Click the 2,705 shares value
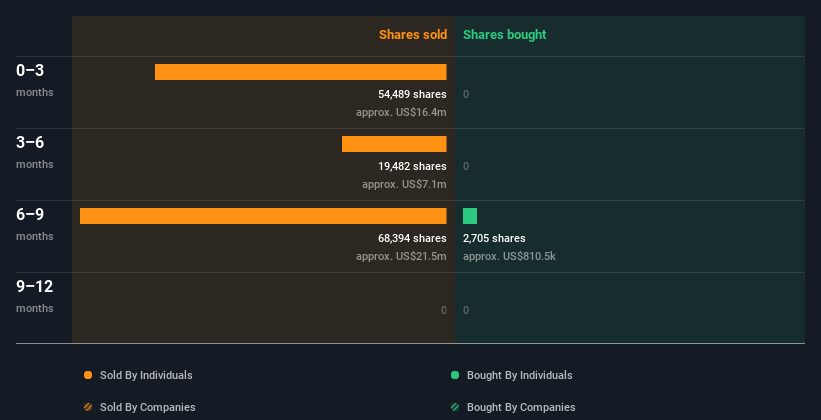Image resolution: width=821 pixels, height=420 pixels. (494, 238)
